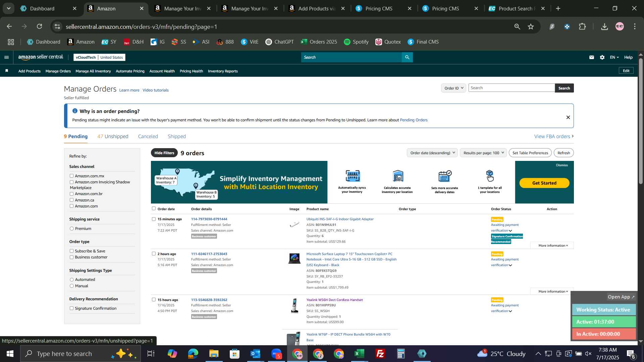Click the Get Started button
This screenshot has height=362, width=644.
[544, 183]
